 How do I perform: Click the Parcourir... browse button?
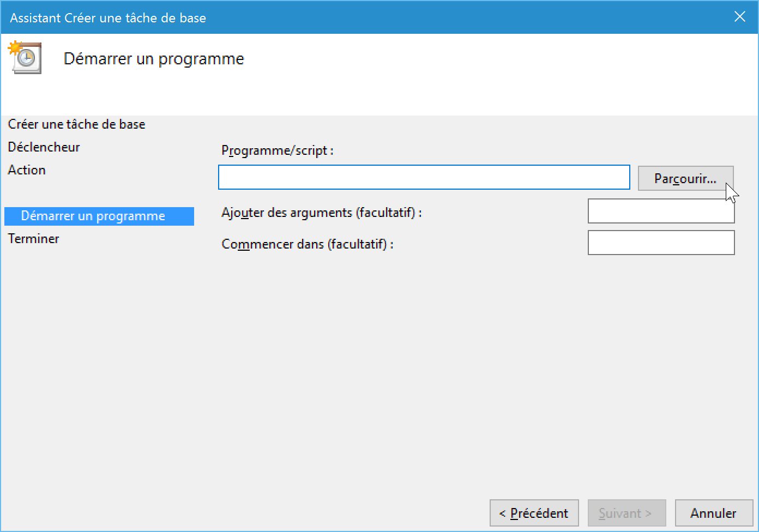coord(685,178)
